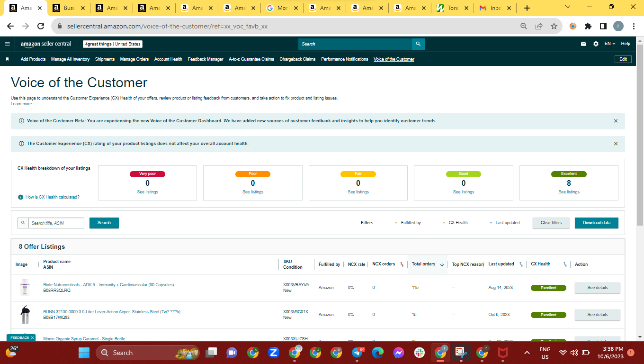Open the EN language dropdown

click(609, 44)
